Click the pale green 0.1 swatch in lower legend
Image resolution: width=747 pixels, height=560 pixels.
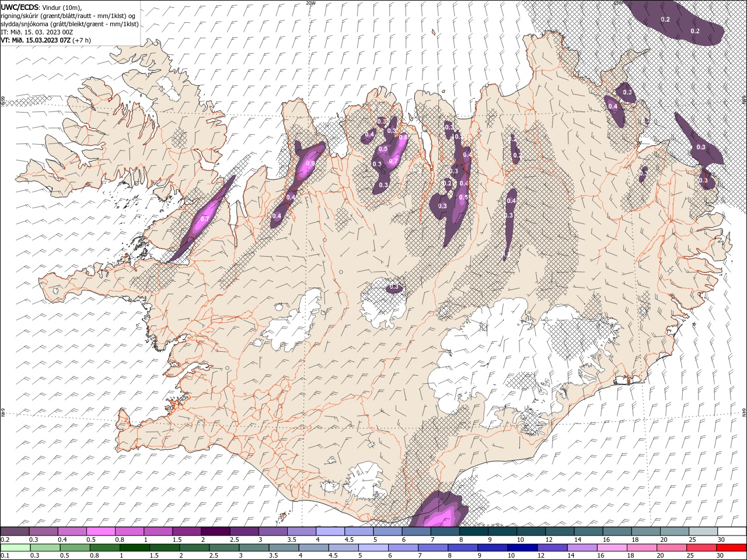(15, 548)
